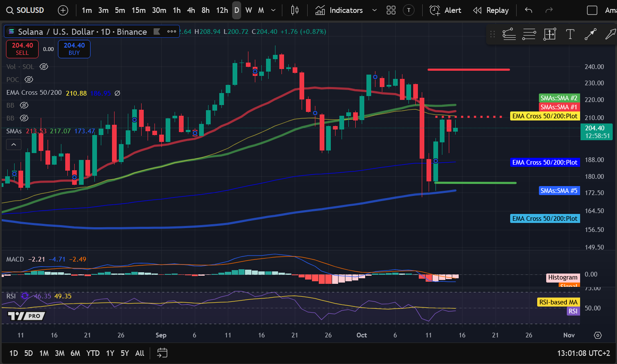The height and width of the screenshot is (364, 617).
Task: Open the candlestick chart type menu
Action: click(x=295, y=10)
